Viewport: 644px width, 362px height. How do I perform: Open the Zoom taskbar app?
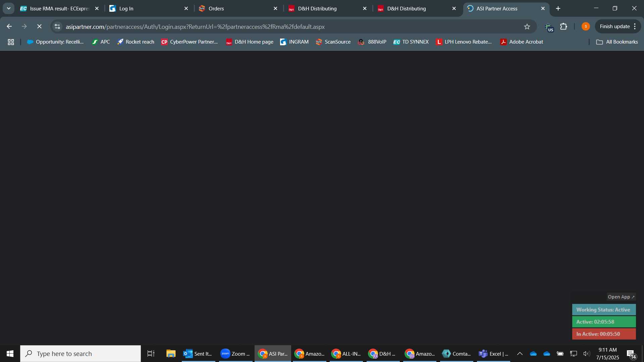pos(235,354)
